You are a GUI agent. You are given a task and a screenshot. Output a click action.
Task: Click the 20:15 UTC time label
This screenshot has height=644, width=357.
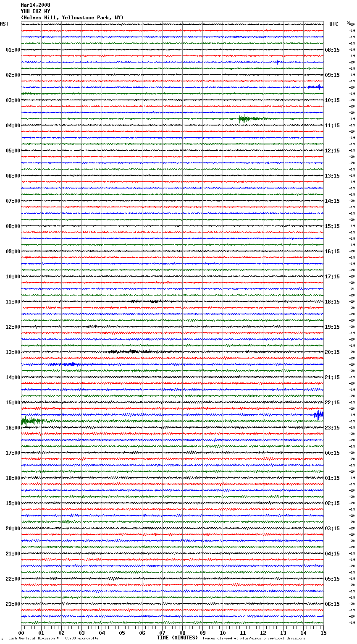point(332,352)
